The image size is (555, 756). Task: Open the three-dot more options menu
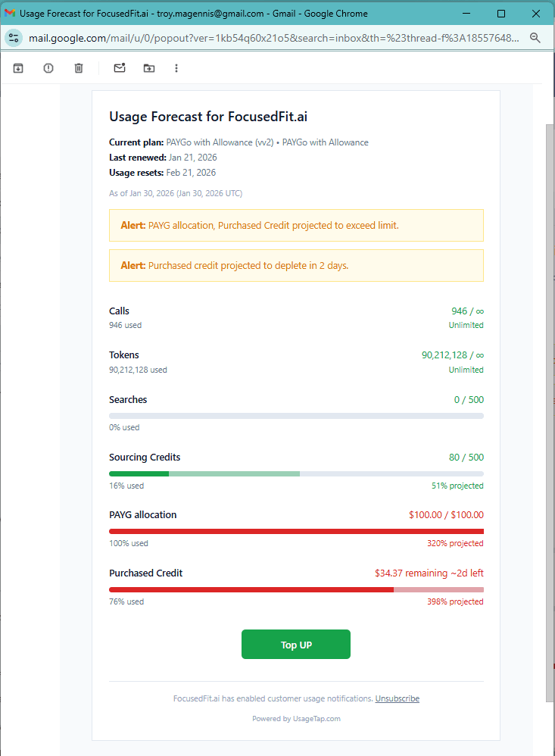tap(176, 67)
